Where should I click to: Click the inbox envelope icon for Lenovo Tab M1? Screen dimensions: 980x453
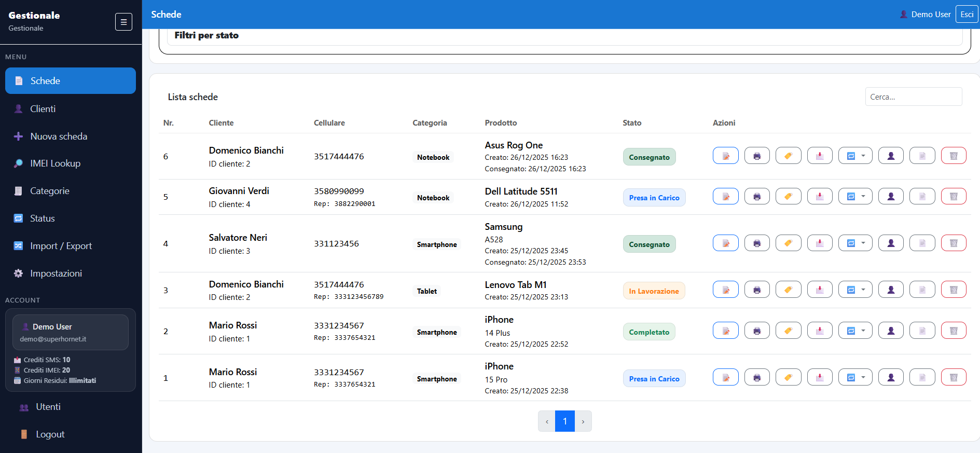click(x=820, y=290)
